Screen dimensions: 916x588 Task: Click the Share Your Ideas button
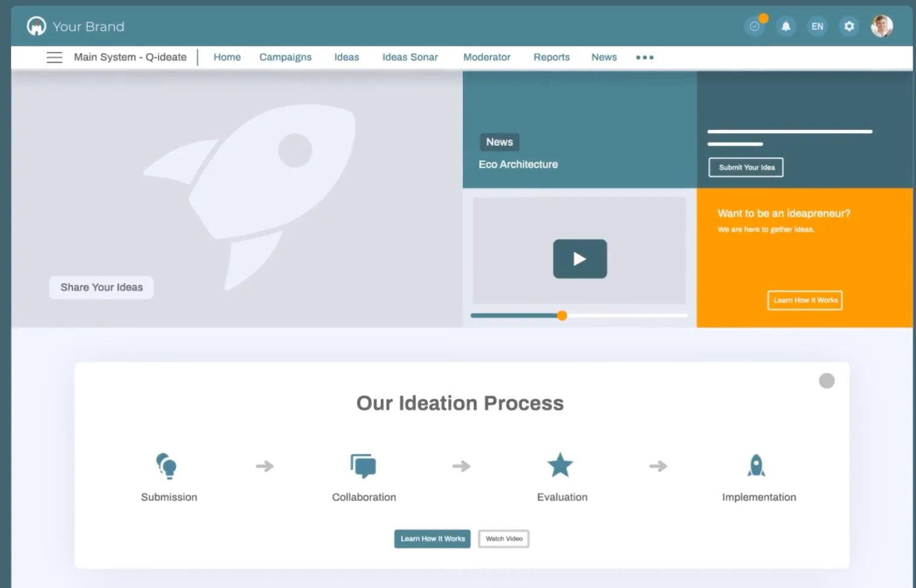pyautogui.click(x=101, y=287)
